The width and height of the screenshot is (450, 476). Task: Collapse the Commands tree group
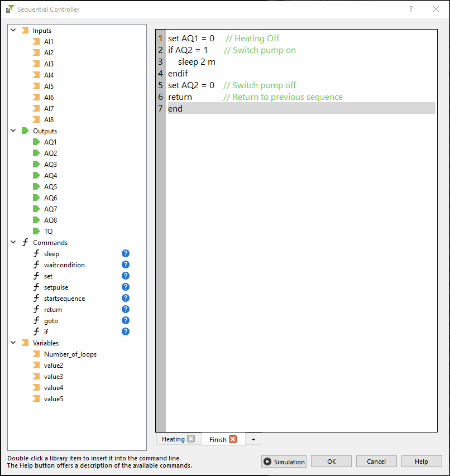click(13, 243)
